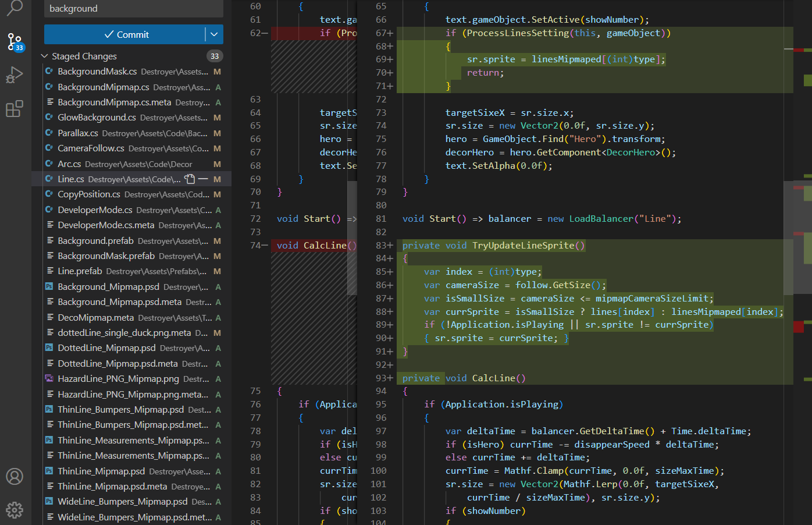Select ThinLine_Bumpers_Mipmap.psd entry
Image resolution: width=812 pixels, height=525 pixels.
coord(131,409)
